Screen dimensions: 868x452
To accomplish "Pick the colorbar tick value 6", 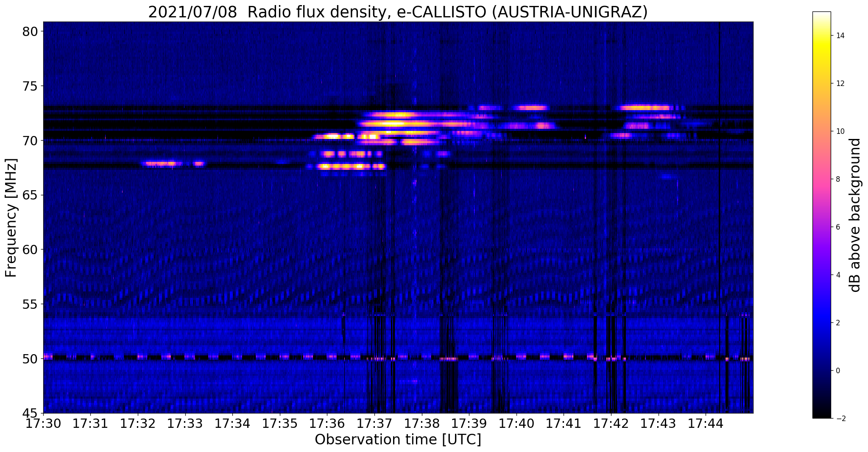I will (x=839, y=227).
